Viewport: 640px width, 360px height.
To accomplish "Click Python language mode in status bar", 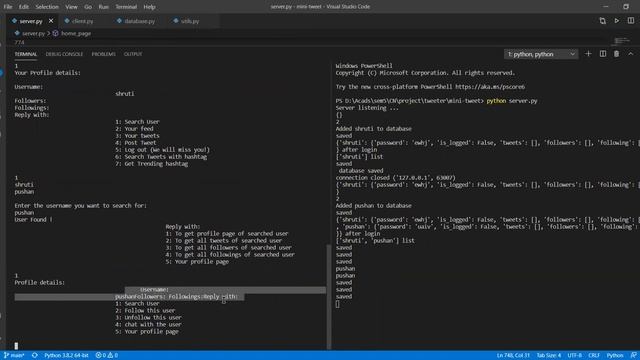I will [615, 355].
